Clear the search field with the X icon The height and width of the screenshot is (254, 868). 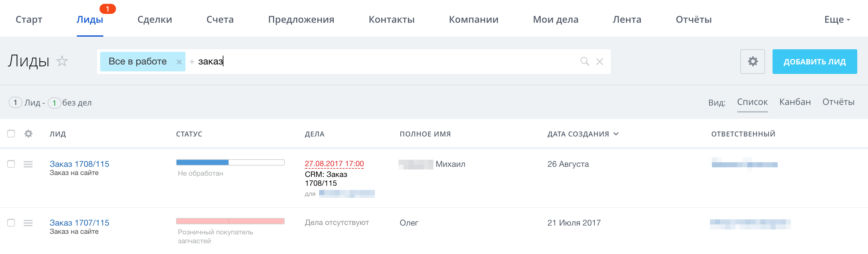coord(599,62)
